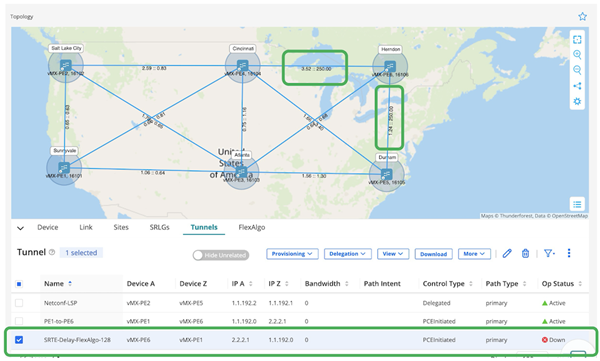Collapse the table panel chevron
This screenshot has height=361, width=600.
(x=21, y=228)
